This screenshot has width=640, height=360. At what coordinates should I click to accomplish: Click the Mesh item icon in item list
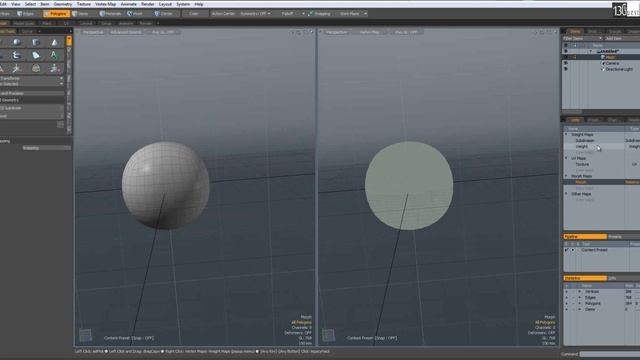tap(603, 57)
